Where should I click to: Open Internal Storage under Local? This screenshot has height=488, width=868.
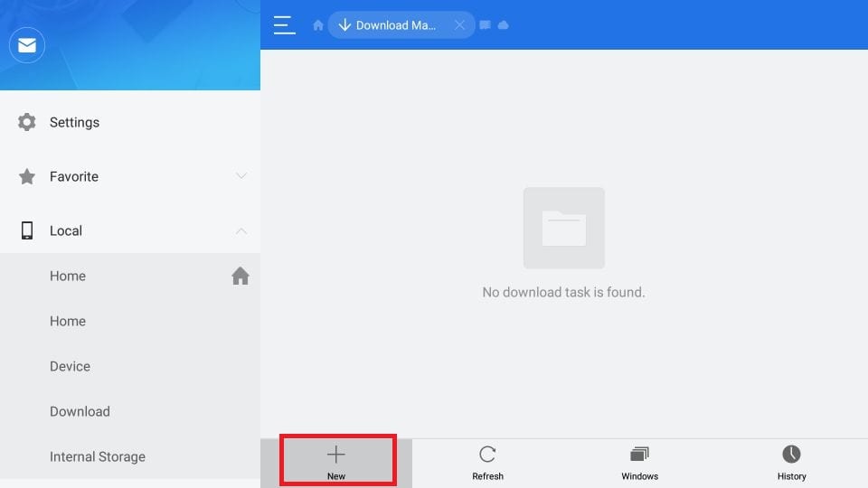(x=130, y=457)
